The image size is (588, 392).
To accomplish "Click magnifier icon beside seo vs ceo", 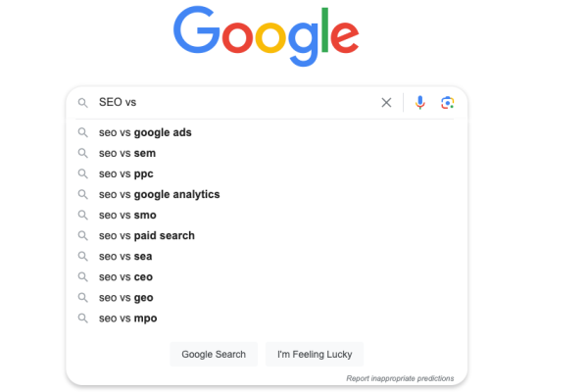I will tap(83, 276).
